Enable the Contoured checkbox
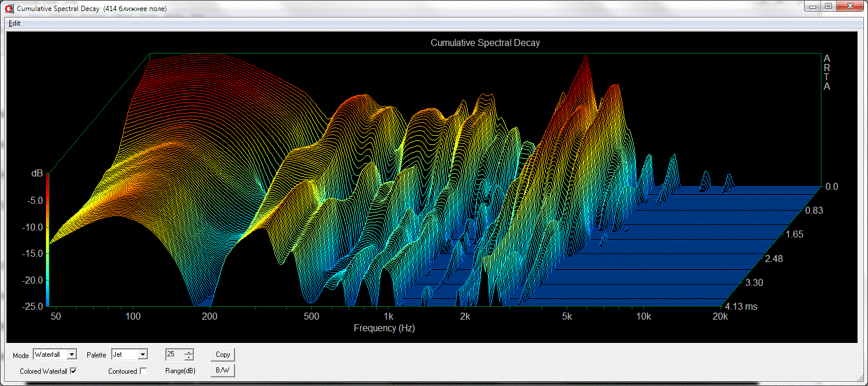868x386 pixels. [143, 371]
